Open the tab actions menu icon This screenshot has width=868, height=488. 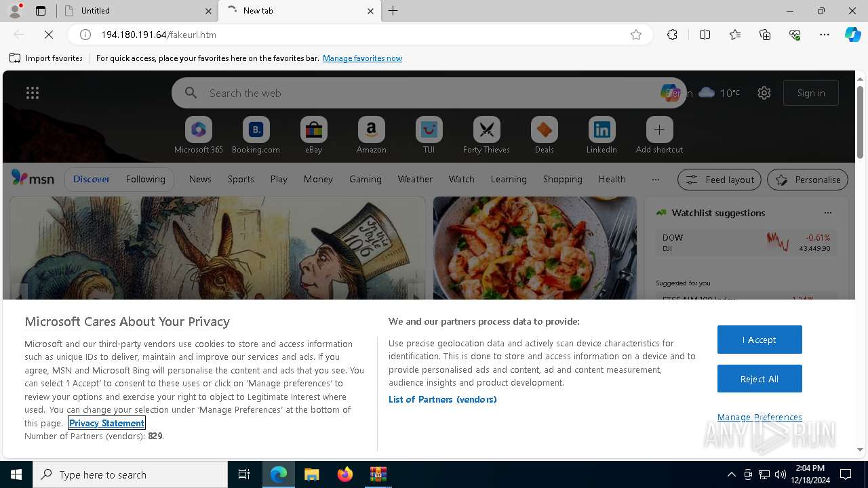pos(41,11)
